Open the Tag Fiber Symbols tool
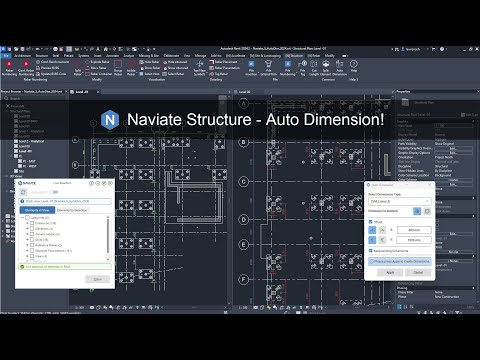The image size is (480, 360). [200, 68]
